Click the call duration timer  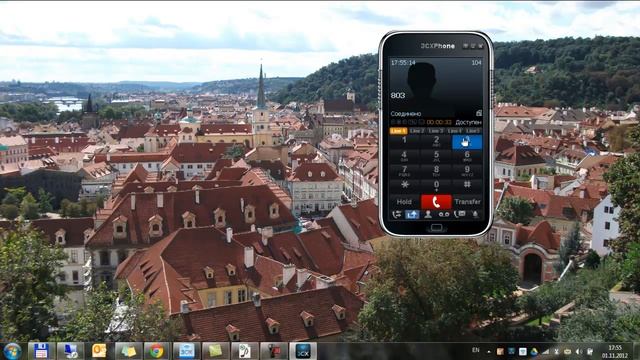click(439, 122)
